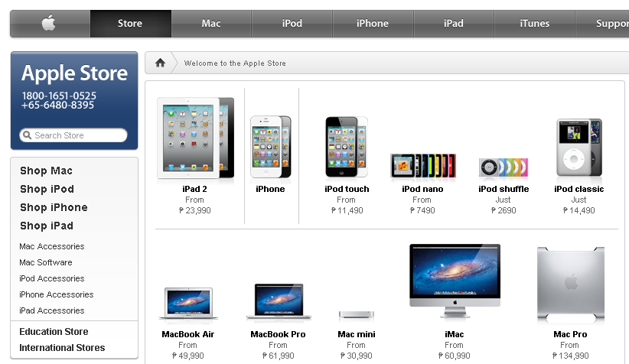This screenshot has width=629, height=364.
Task: Visit the Education Store link
Action: coord(54,332)
